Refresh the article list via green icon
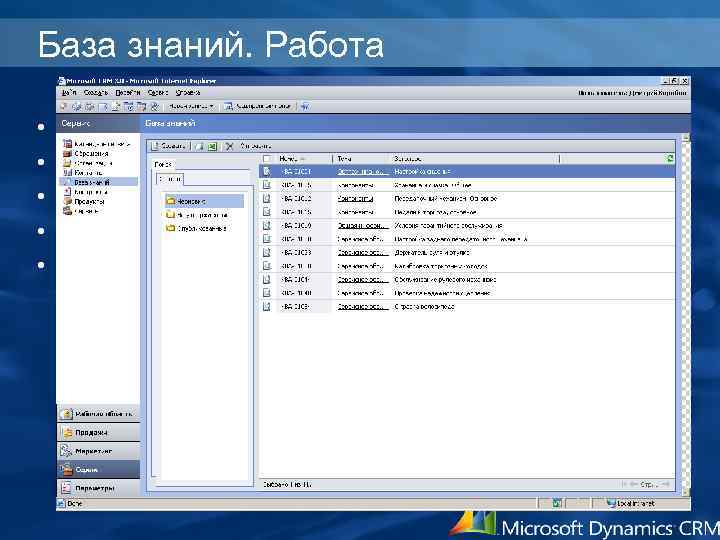720x540 pixels. (x=669, y=158)
